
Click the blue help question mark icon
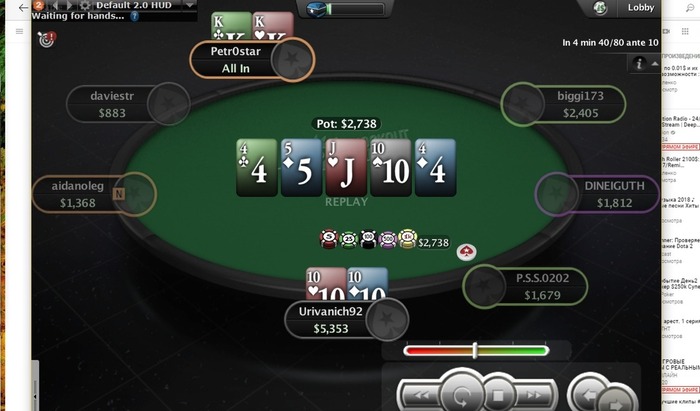[134, 17]
